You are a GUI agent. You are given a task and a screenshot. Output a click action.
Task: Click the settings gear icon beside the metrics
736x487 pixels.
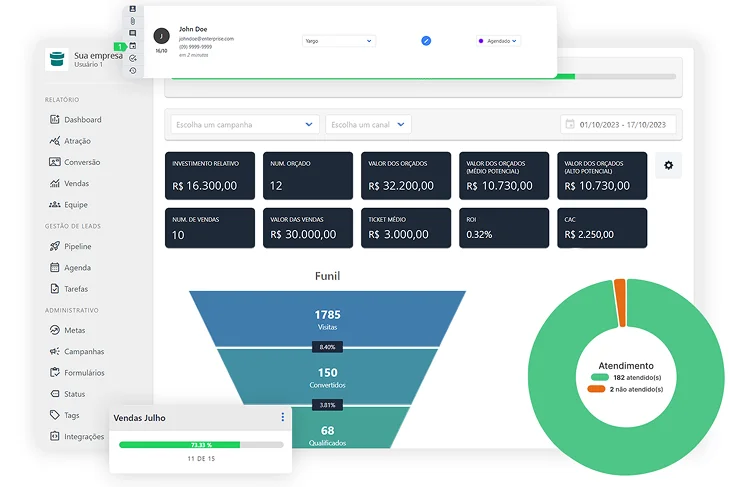click(x=668, y=166)
